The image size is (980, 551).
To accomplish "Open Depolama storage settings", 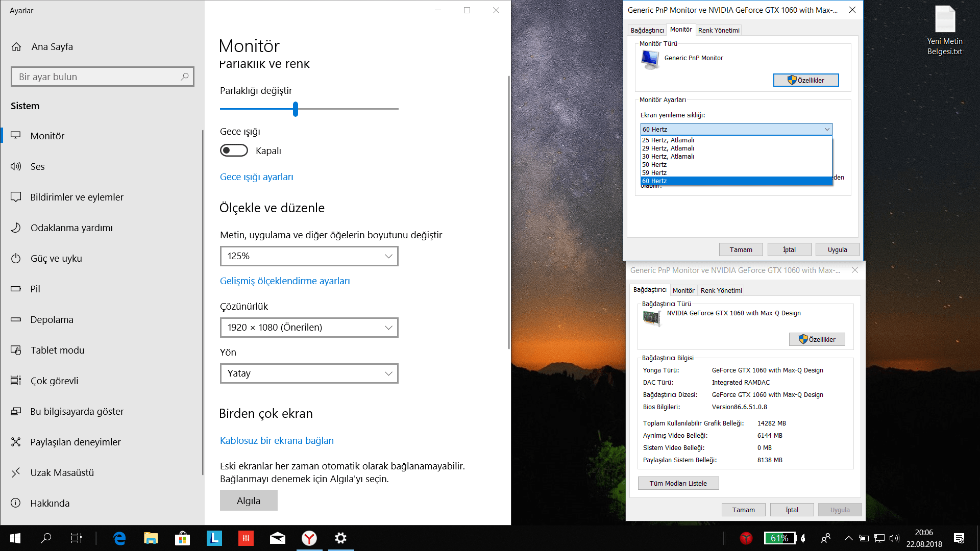I will tap(52, 319).
